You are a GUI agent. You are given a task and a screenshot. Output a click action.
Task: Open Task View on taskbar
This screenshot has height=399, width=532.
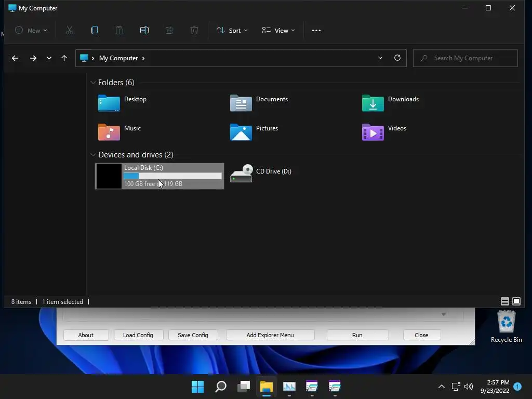[x=244, y=387]
